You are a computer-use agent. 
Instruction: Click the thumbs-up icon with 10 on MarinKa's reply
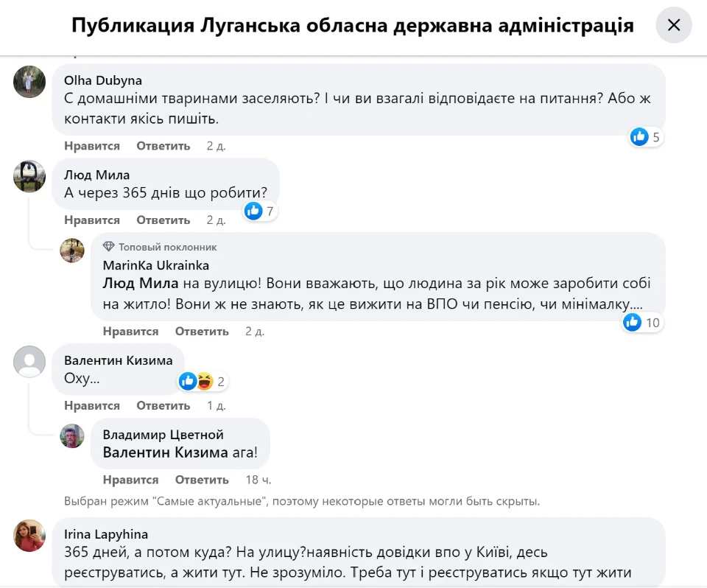[633, 323]
